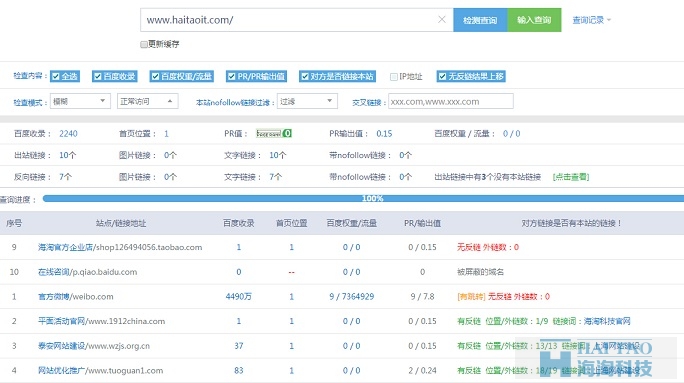Click the blue 检测查询 button
Screen dimensions: 684x383
[480, 20]
